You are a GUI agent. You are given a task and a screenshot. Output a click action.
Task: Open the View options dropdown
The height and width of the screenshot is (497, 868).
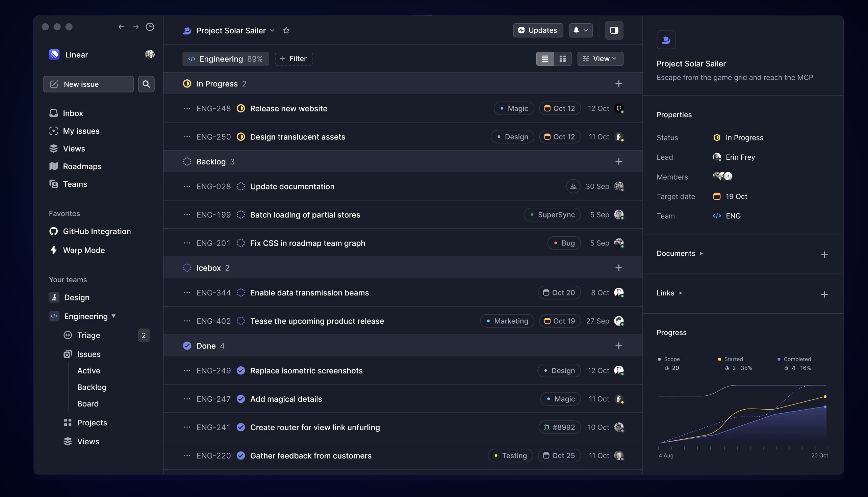click(600, 58)
